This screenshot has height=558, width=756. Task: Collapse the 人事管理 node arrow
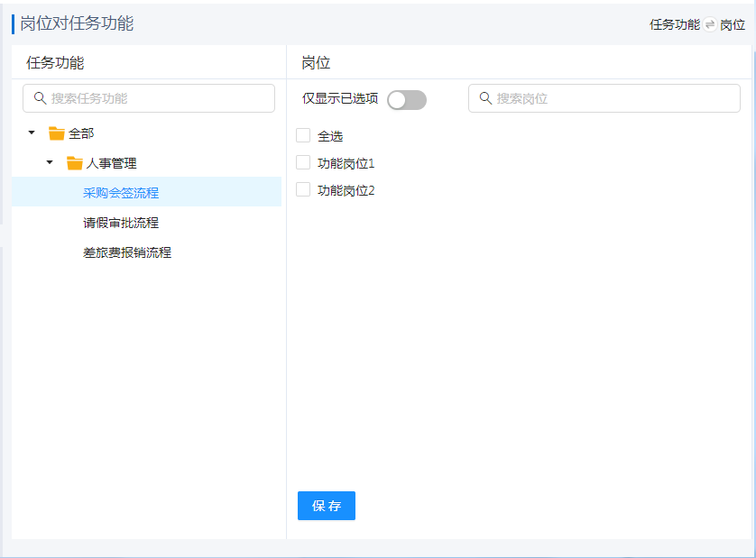(50, 162)
